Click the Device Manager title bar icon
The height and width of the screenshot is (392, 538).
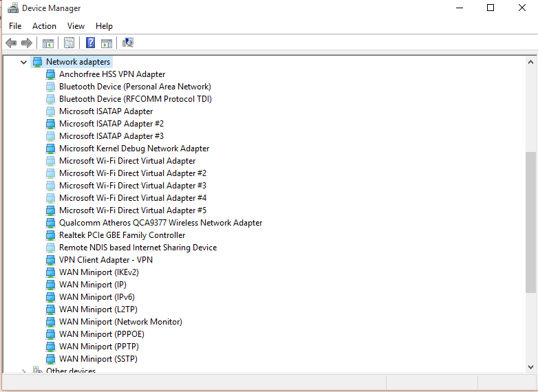[x=13, y=8]
